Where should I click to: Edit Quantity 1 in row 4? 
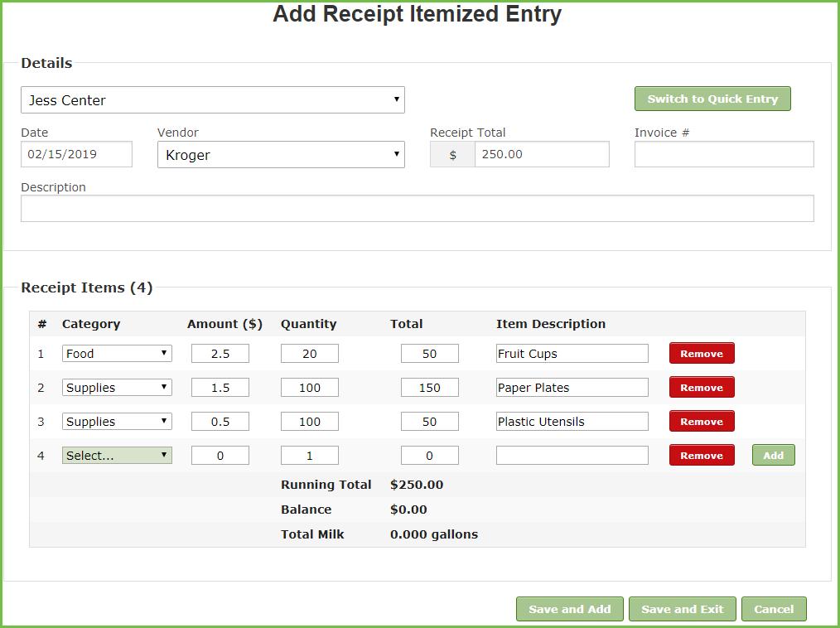coord(310,456)
